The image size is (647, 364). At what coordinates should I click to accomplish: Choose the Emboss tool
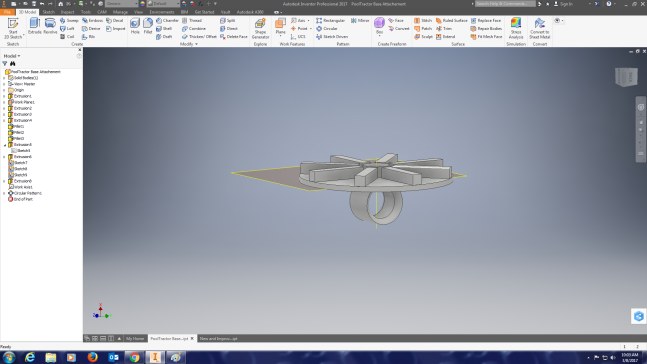coord(92,20)
